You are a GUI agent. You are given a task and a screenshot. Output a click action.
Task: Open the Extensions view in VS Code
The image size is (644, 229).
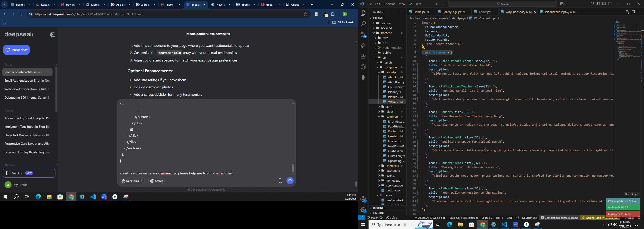363,56
